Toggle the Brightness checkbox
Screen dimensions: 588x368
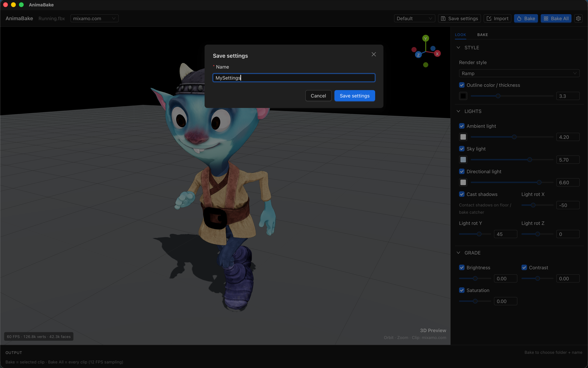tap(462, 267)
